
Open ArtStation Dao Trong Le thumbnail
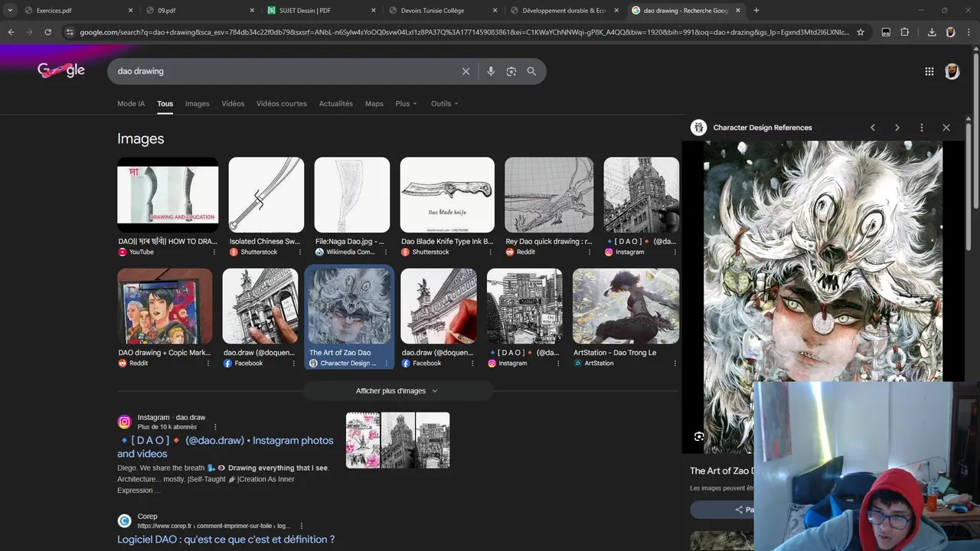(626, 306)
